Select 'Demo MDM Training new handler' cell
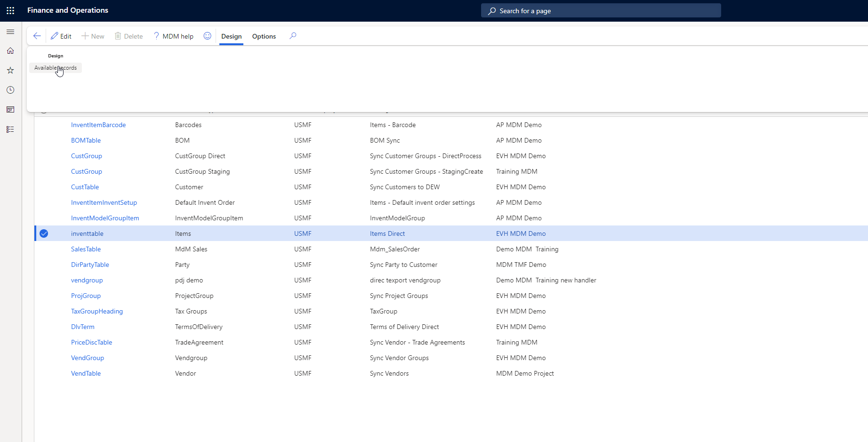868x442 pixels. [546, 280]
